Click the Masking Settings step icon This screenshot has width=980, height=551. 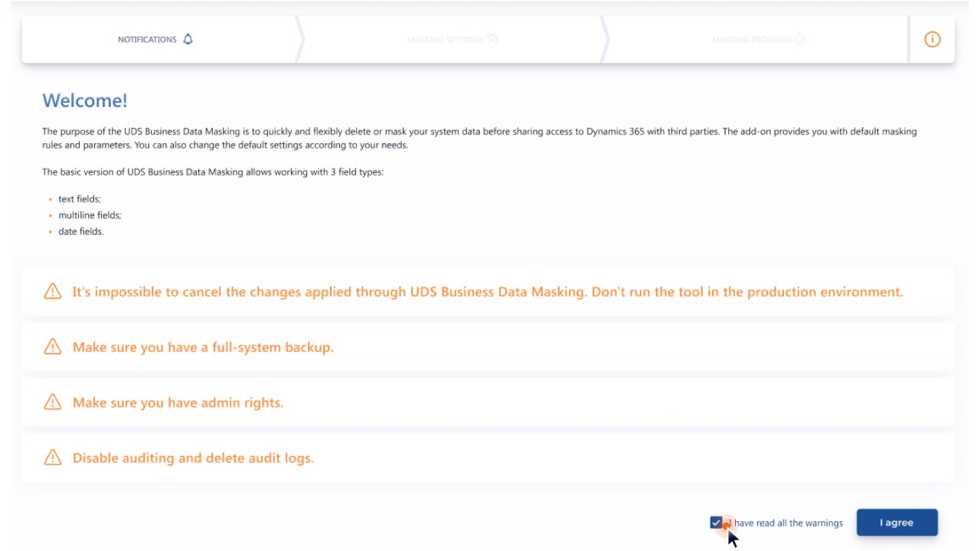(492, 39)
